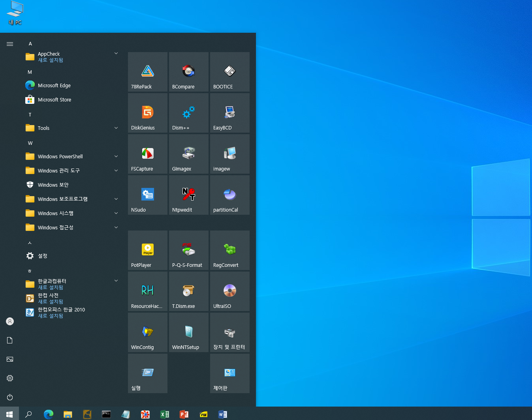
Task: Open 장치 및 프린터 tile
Action: pos(230,332)
